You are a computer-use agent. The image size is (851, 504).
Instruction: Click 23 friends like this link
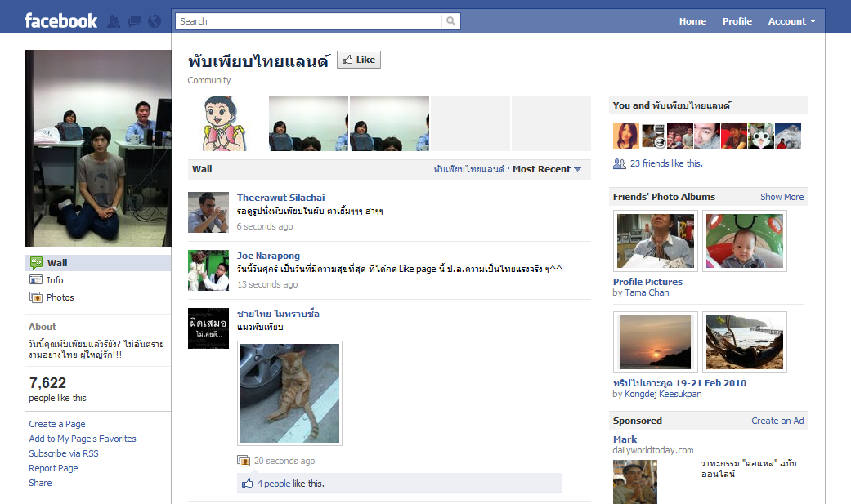[666, 163]
